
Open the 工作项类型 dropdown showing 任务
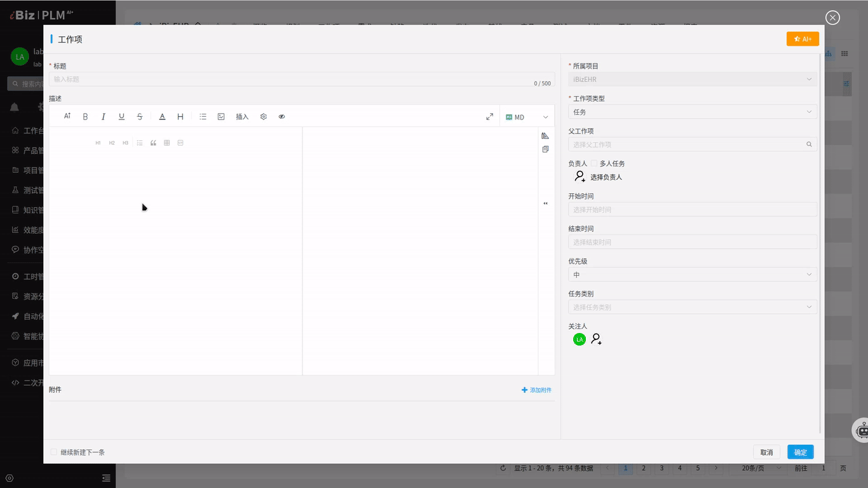click(691, 111)
